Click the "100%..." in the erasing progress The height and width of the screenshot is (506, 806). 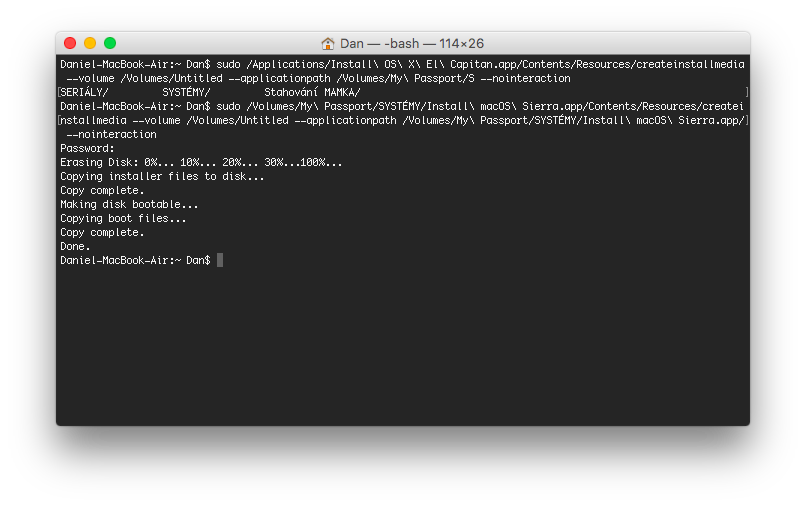[321, 162]
